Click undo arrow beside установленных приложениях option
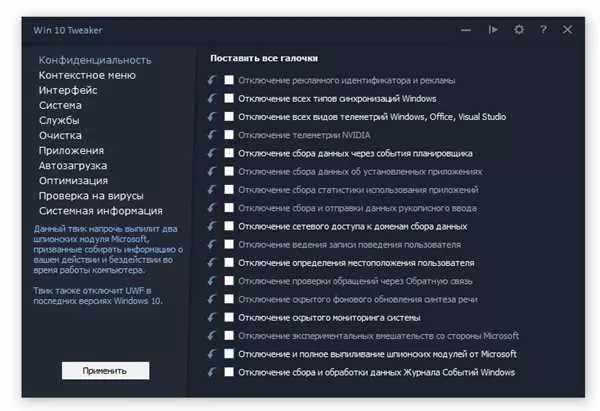The image size is (600, 411). coord(212,171)
